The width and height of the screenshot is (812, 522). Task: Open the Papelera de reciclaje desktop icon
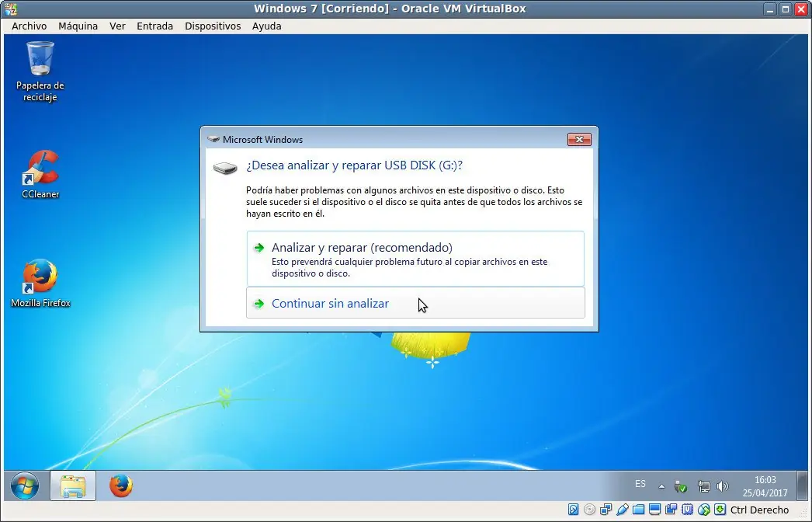[40, 71]
